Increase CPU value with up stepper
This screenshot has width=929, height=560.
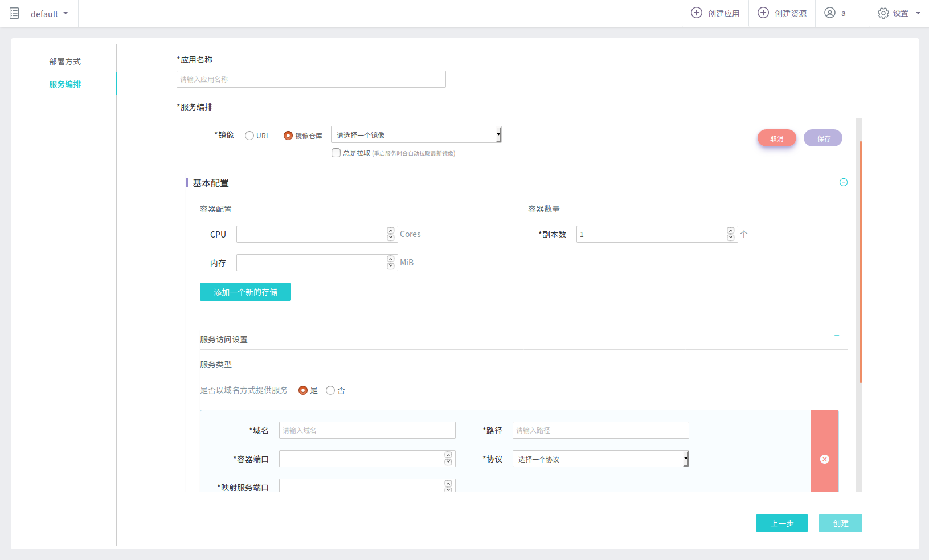pos(391,231)
